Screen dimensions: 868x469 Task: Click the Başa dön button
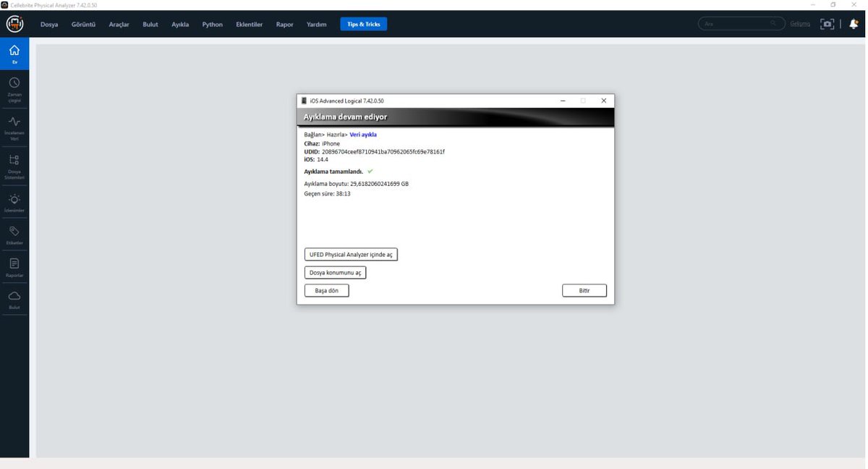tap(327, 290)
